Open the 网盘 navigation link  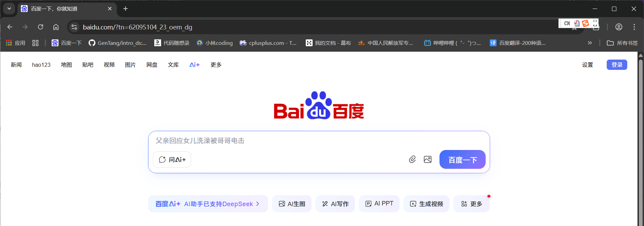(x=152, y=65)
